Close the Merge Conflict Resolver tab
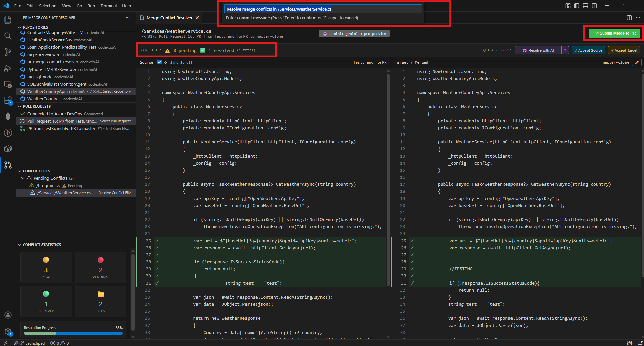The width and height of the screenshot is (644, 346). tap(197, 18)
